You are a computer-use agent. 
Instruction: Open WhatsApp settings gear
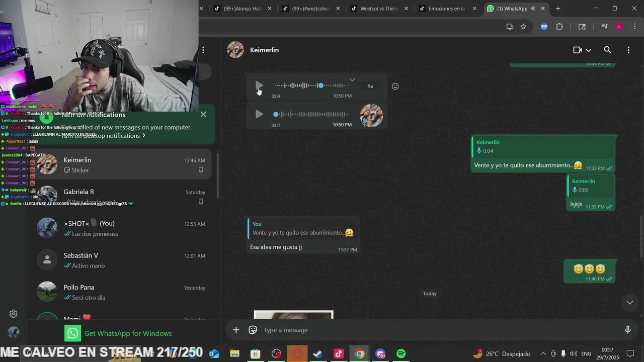tap(14, 314)
